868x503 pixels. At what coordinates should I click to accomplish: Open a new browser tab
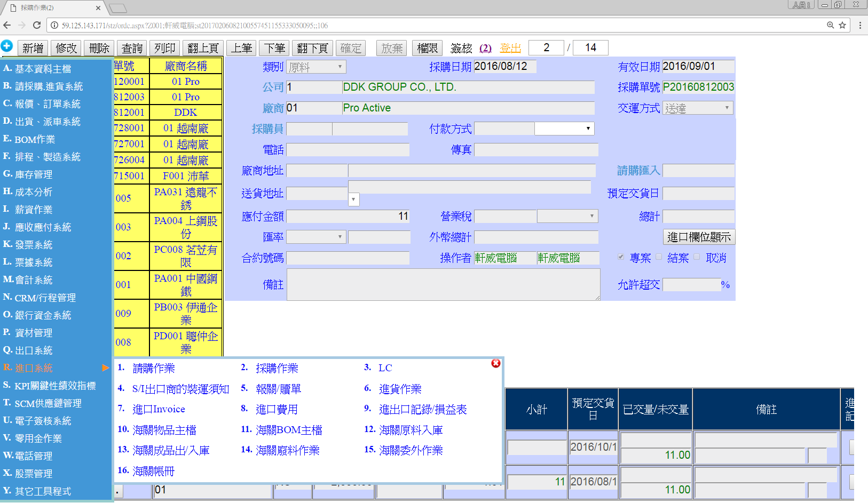[117, 8]
